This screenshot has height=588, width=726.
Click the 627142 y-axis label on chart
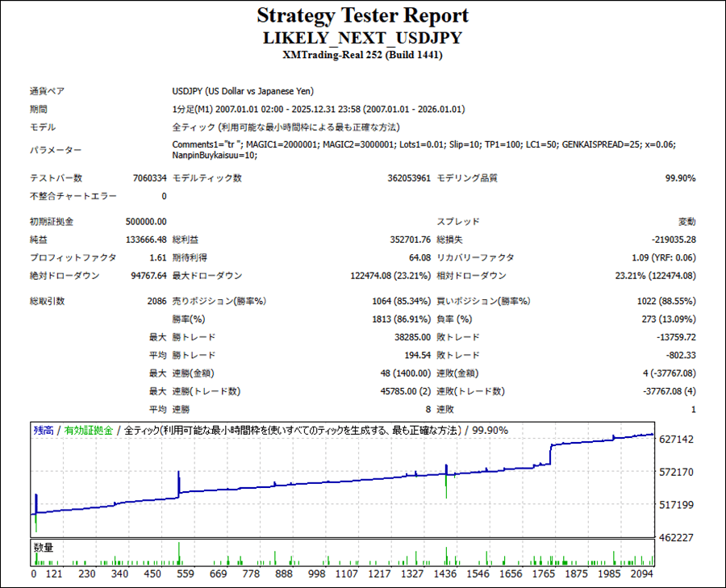677,440
